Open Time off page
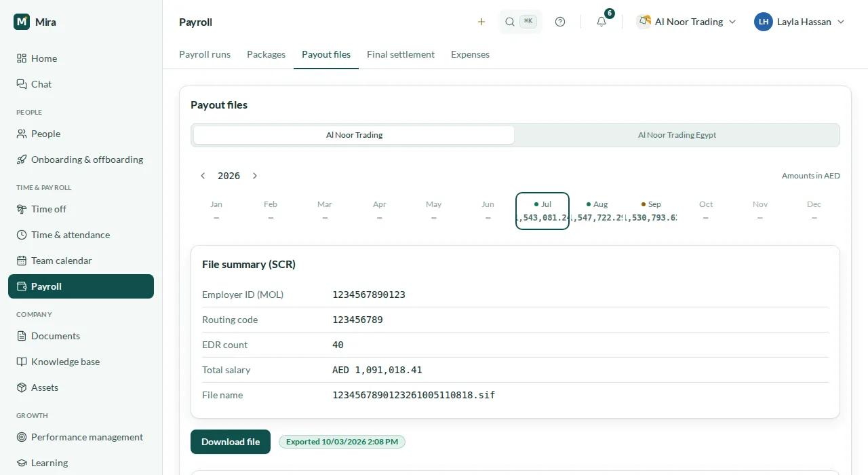This screenshot has height=475, width=868. click(x=81, y=209)
